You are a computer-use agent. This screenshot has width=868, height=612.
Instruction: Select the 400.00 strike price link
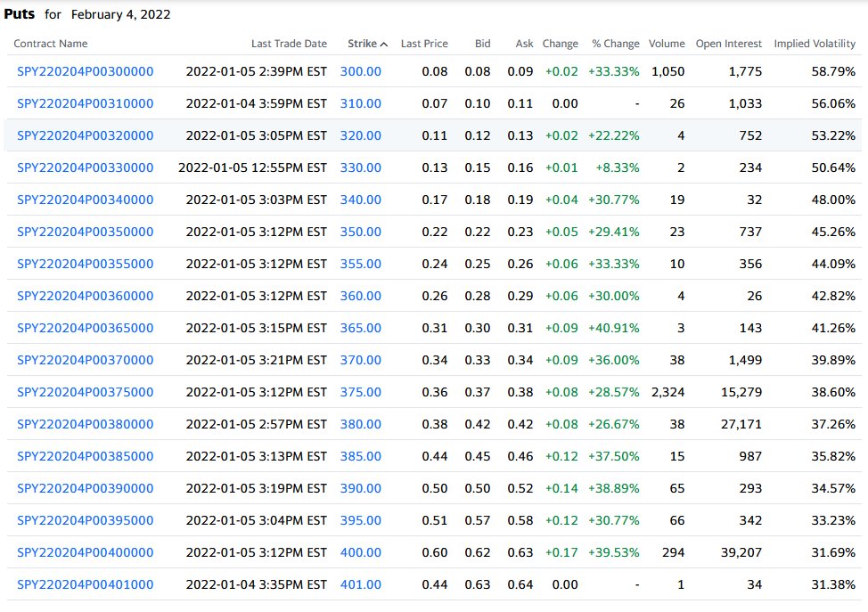[360, 553]
